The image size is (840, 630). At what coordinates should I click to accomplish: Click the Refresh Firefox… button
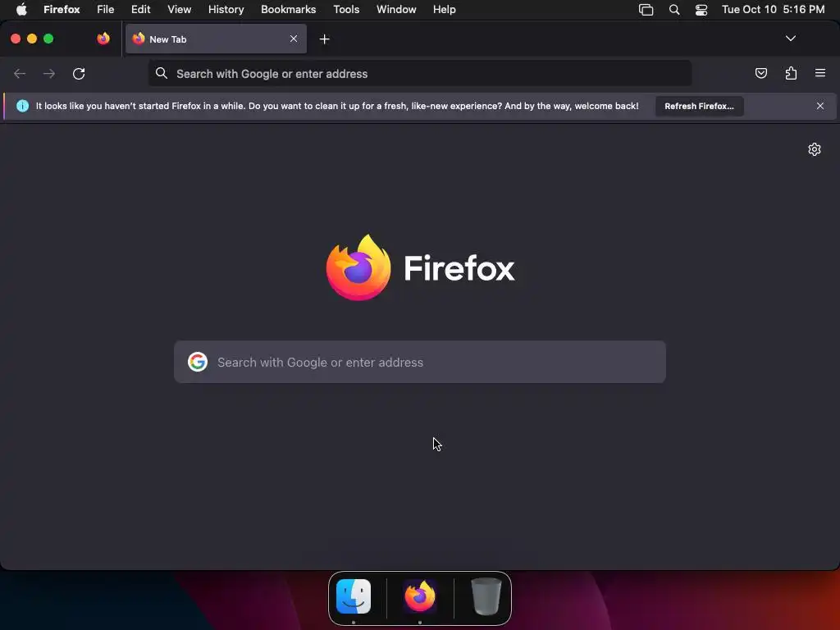pyautogui.click(x=699, y=106)
